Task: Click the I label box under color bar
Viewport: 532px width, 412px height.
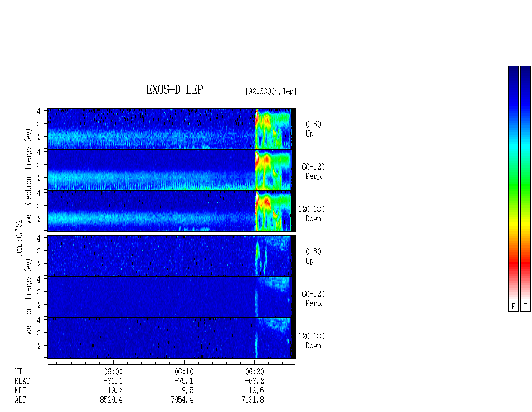Action: [x=525, y=307]
